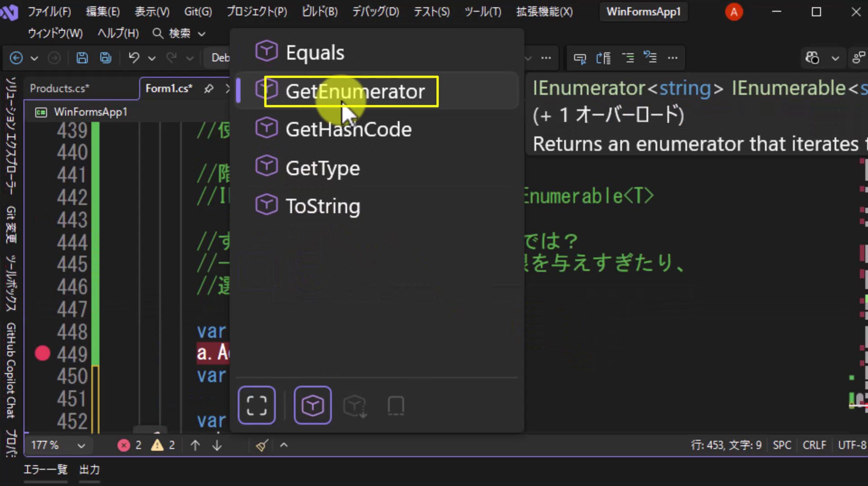Click the Save All icon
Screen dimensions: 868x486
106,58
